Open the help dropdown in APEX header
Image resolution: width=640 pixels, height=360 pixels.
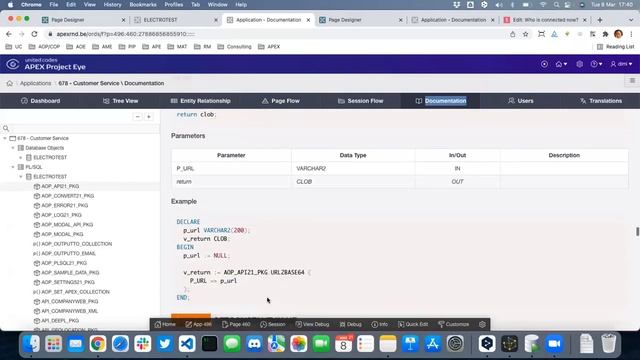coord(596,64)
